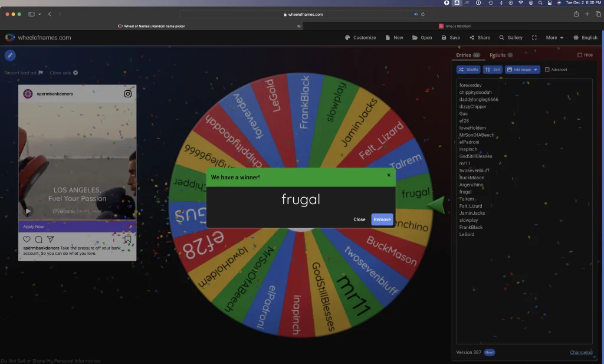Expand the More dropdown menu
The height and width of the screenshot is (364, 604).
click(x=554, y=37)
